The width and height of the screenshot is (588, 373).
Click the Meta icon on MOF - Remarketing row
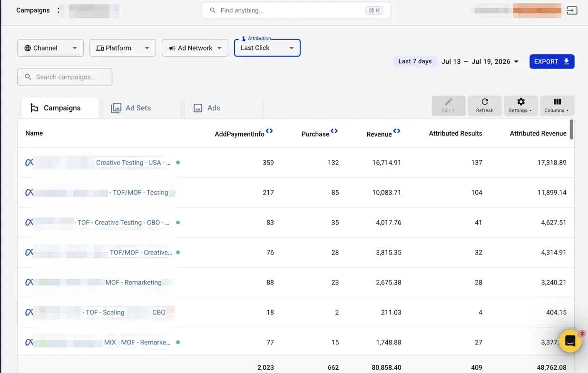point(29,283)
